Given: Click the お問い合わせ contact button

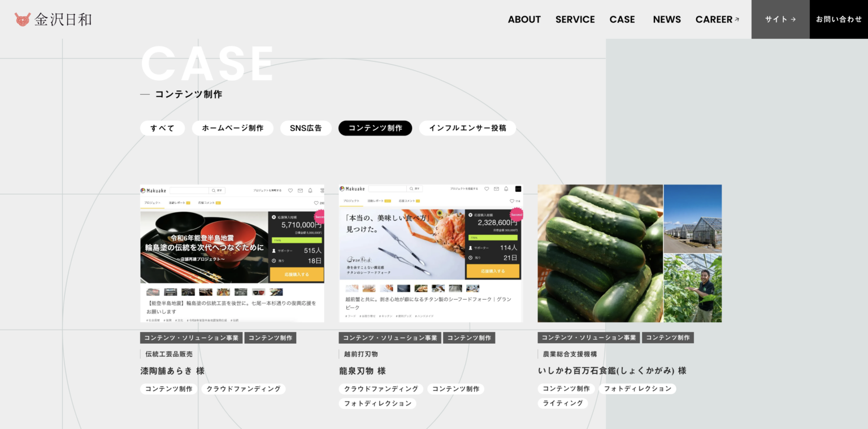Looking at the screenshot, I should coord(839,19).
